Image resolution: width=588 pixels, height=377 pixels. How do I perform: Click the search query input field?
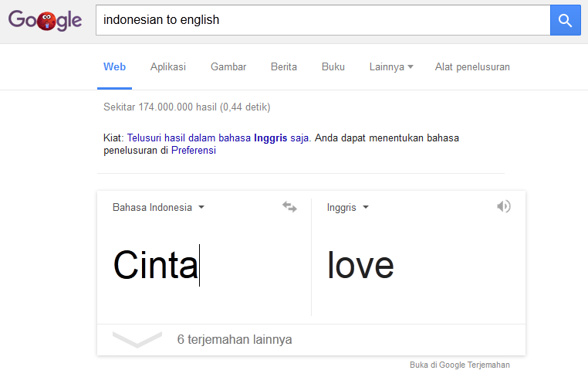(x=323, y=20)
